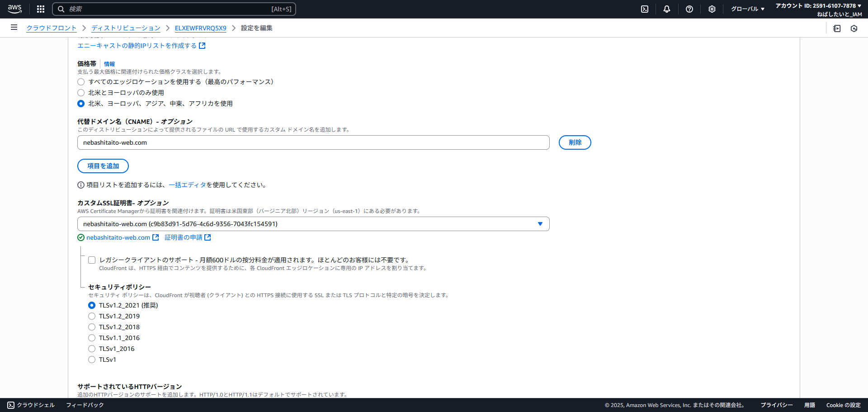The height and width of the screenshot is (412, 868).
Task: Open 用語 footer link
Action: (810, 405)
